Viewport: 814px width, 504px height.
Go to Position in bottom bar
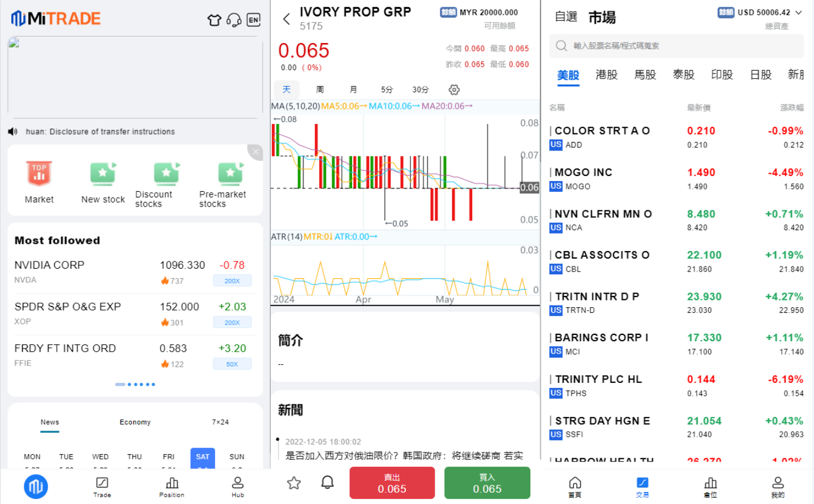(172, 487)
